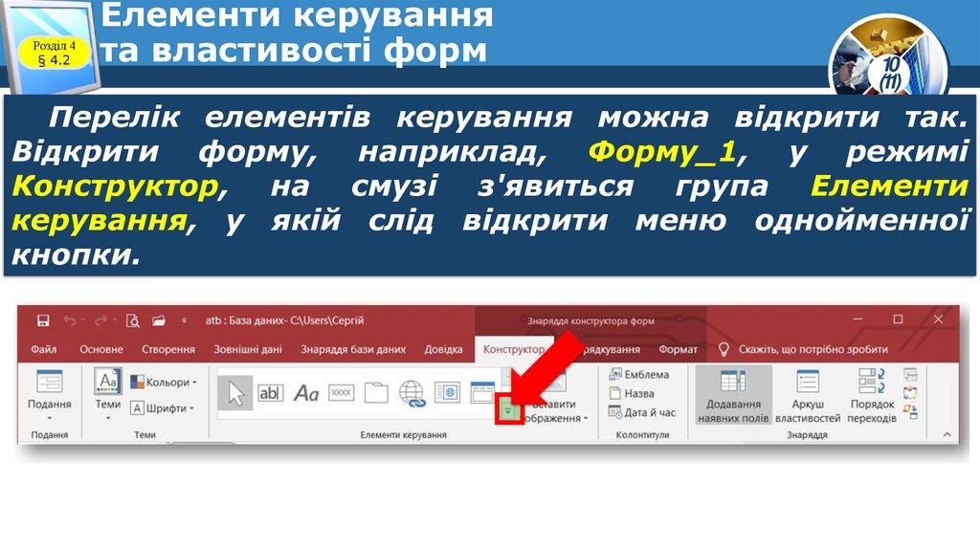
Task: Switch to the Основне tab
Action: click(101, 349)
